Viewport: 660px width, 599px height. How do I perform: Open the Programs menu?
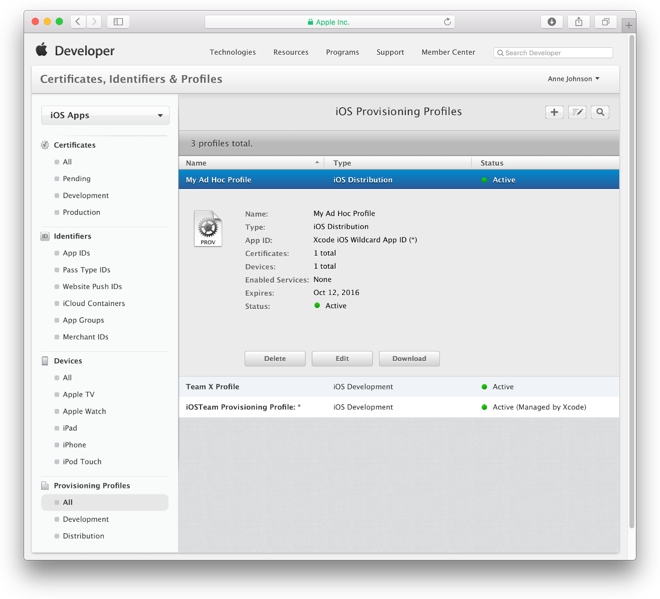click(x=342, y=52)
